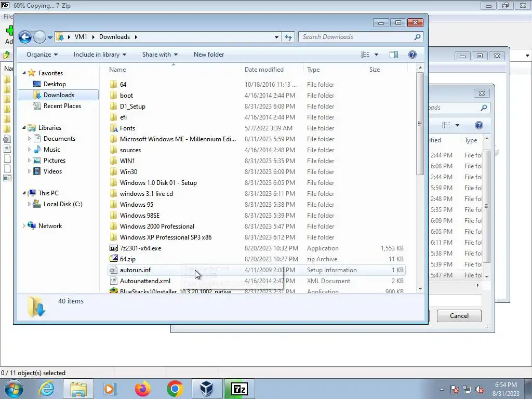
Task: Select the folder icon of 64
Action: (x=114, y=85)
